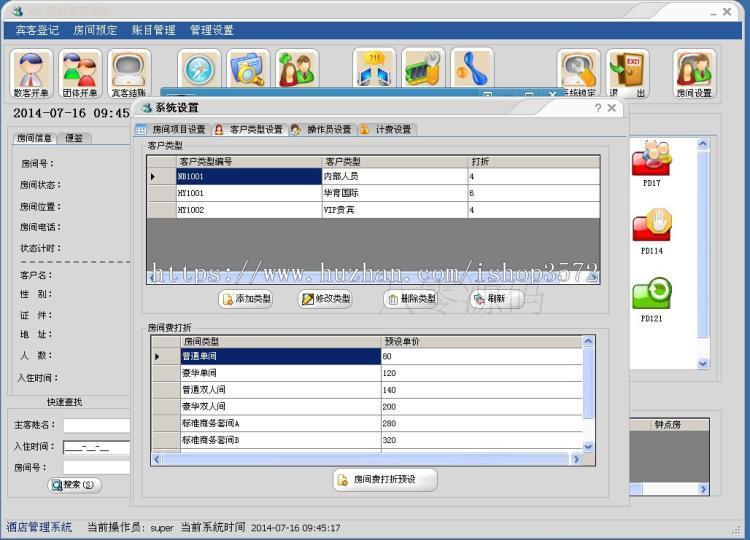Click the two-people guest toolbar icon

297,69
